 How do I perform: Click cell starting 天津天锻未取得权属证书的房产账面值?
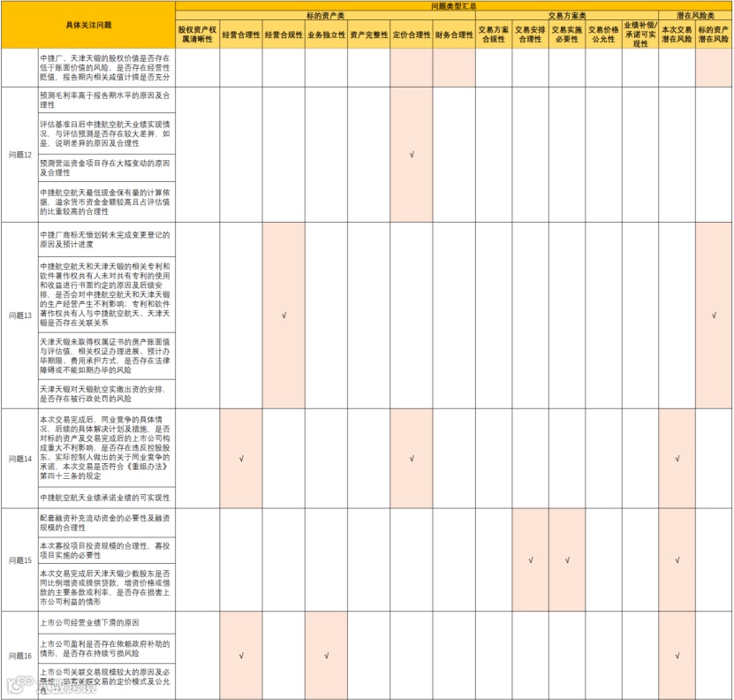point(107,355)
